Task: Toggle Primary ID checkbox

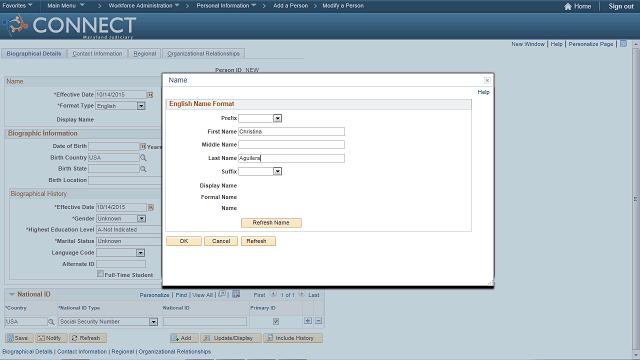Action: click(276, 322)
